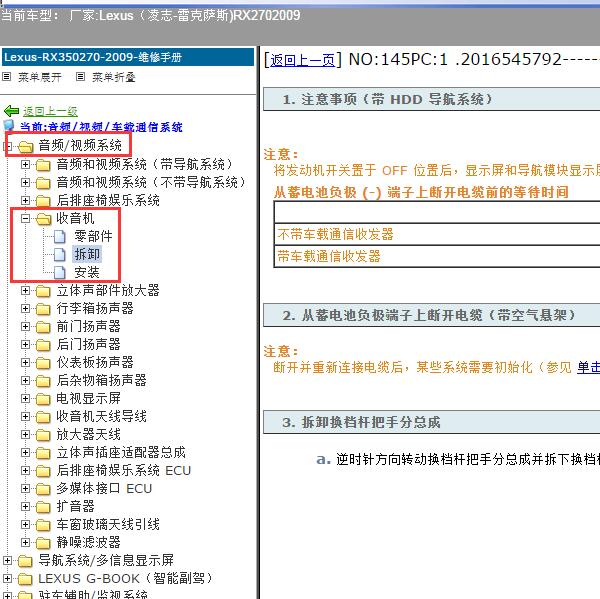The image size is (600, 599).
Task: Click the 静噪滤波器 folder icon
Action: pyautogui.click(x=43, y=543)
